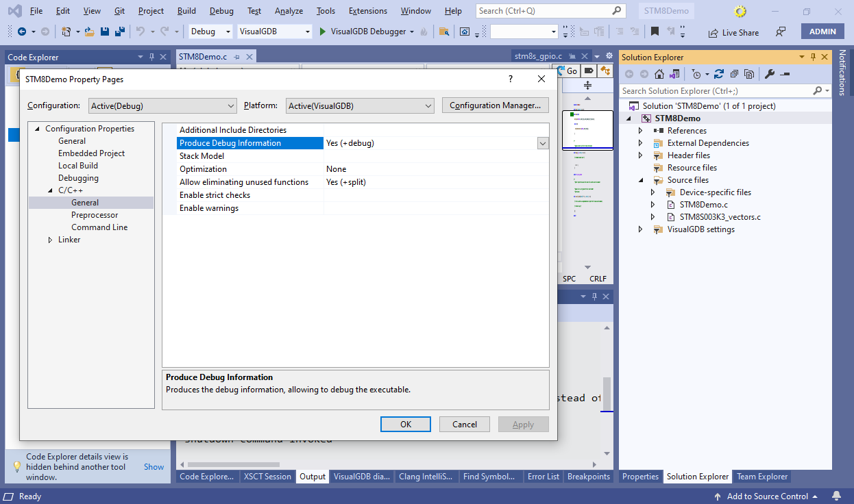Pin the Solution Explorer panel
Image resolution: width=854 pixels, height=504 pixels.
[813, 57]
